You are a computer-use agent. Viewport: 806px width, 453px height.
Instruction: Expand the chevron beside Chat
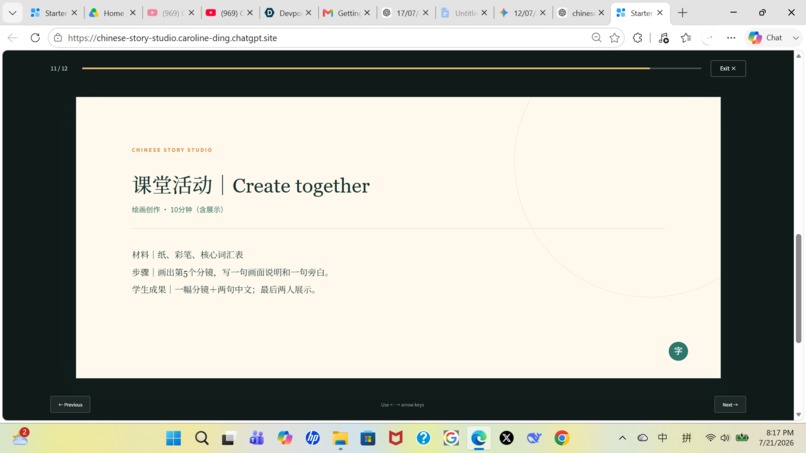tap(796, 38)
